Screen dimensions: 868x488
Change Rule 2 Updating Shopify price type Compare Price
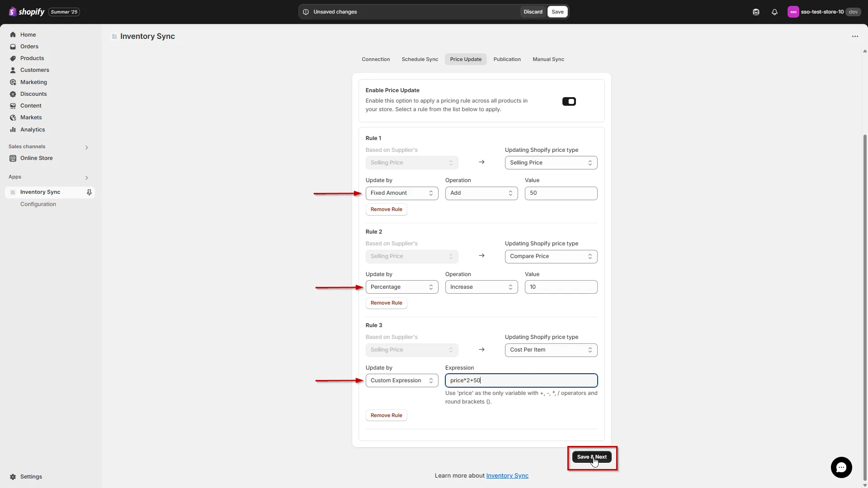click(551, 256)
